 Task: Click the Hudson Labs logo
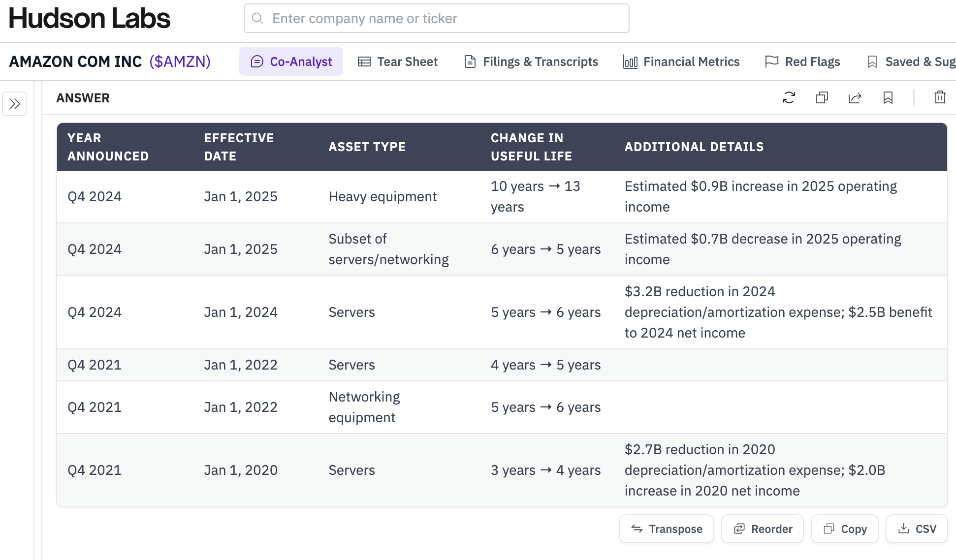click(90, 19)
